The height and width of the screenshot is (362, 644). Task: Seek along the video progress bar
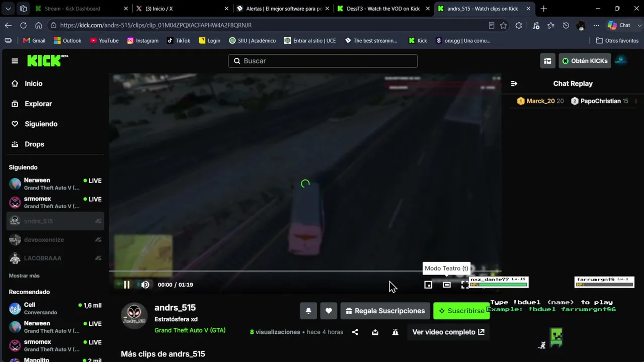(x=305, y=271)
